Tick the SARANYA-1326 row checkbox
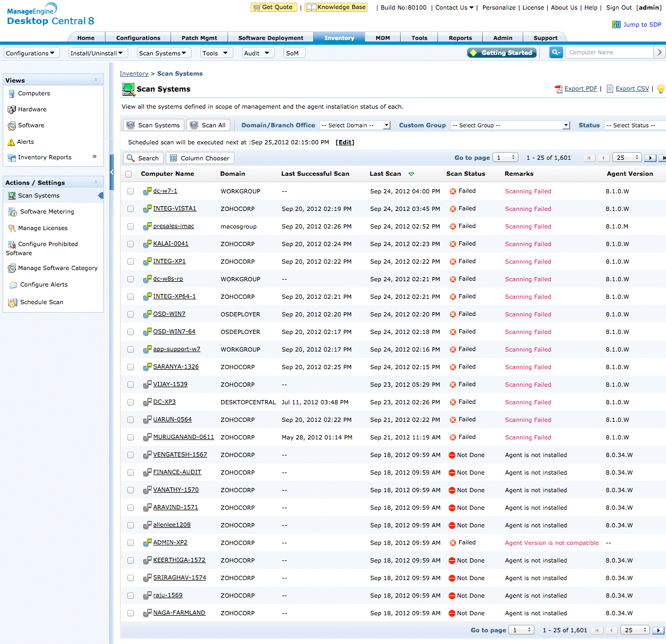The height and width of the screenshot is (644, 666). tap(131, 367)
